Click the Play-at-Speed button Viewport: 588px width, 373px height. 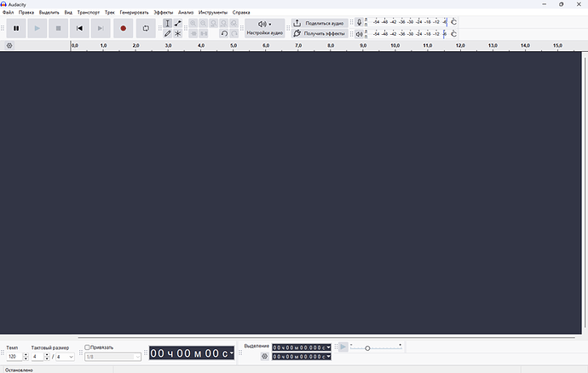[x=343, y=347]
